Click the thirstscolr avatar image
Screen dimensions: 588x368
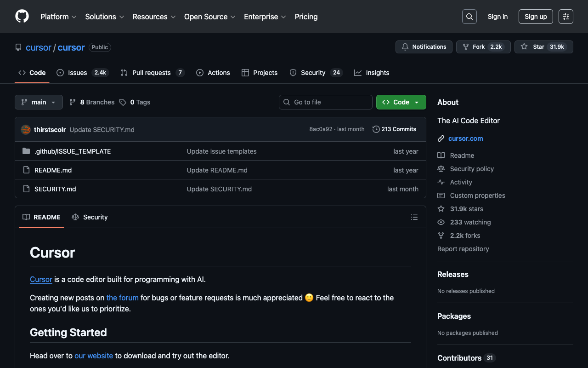click(26, 130)
